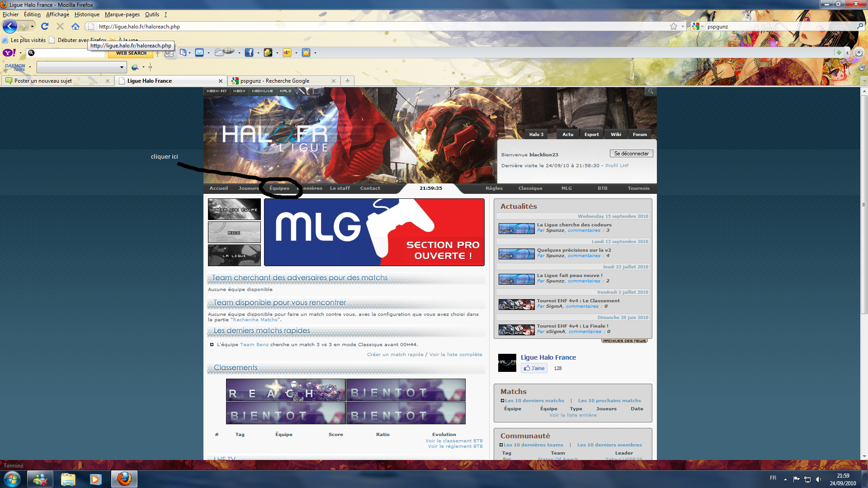Open the Firefox home page icon
This screenshot has width=868, height=488.
(x=75, y=26)
